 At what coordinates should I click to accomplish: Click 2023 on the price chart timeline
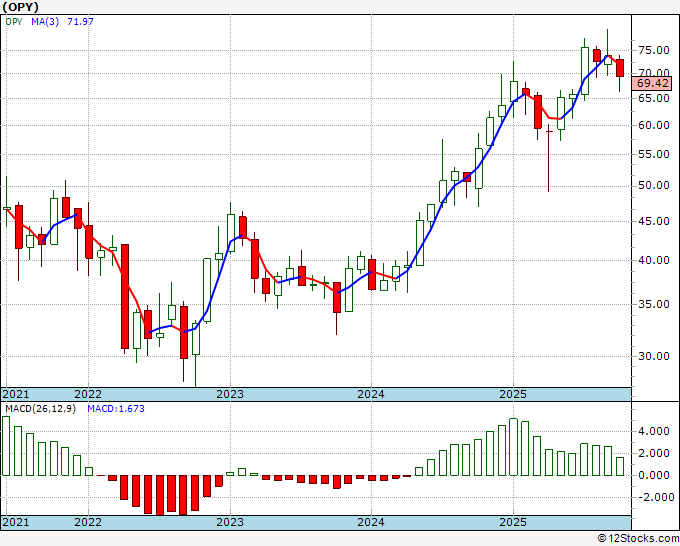point(230,394)
